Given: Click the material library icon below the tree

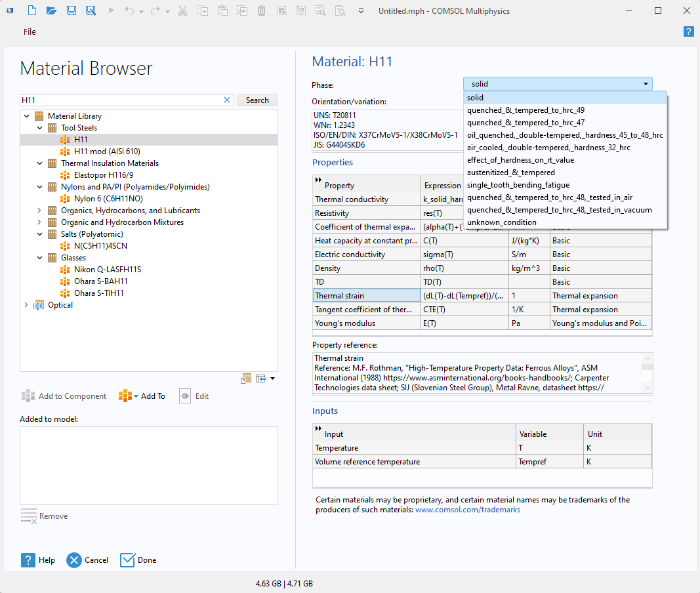Looking at the screenshot, I should pos(247,378).
